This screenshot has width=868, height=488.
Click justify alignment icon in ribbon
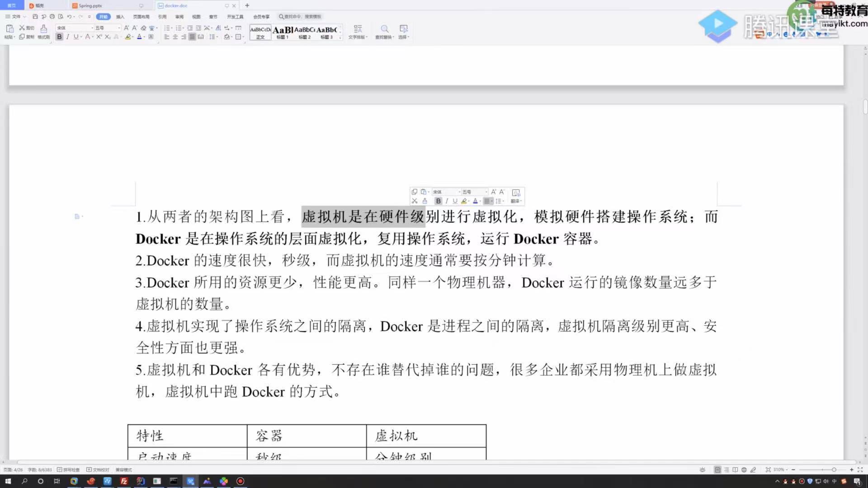tap(192, 37)
